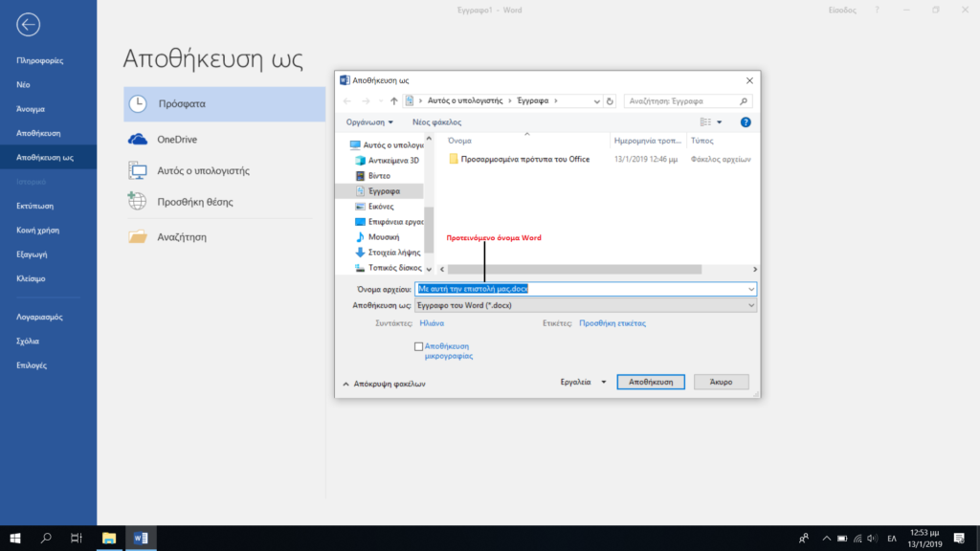Select Εκτύπωση in the left sidebar
Screen dimensions: 980x551
(35, 207)
